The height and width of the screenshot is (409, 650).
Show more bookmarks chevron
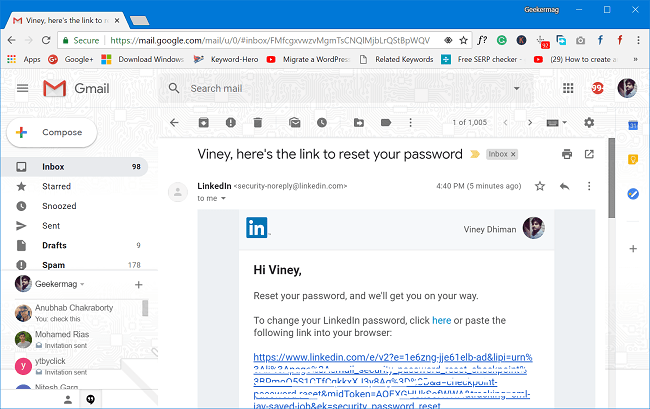635,59
